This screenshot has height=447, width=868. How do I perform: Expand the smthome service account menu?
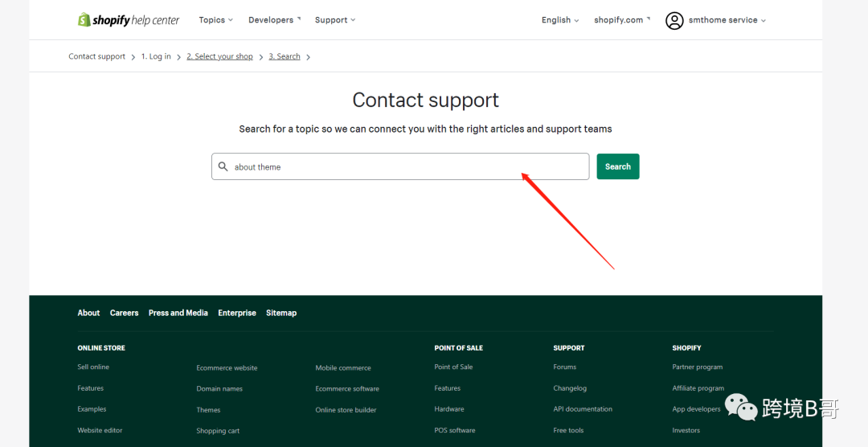727,20
